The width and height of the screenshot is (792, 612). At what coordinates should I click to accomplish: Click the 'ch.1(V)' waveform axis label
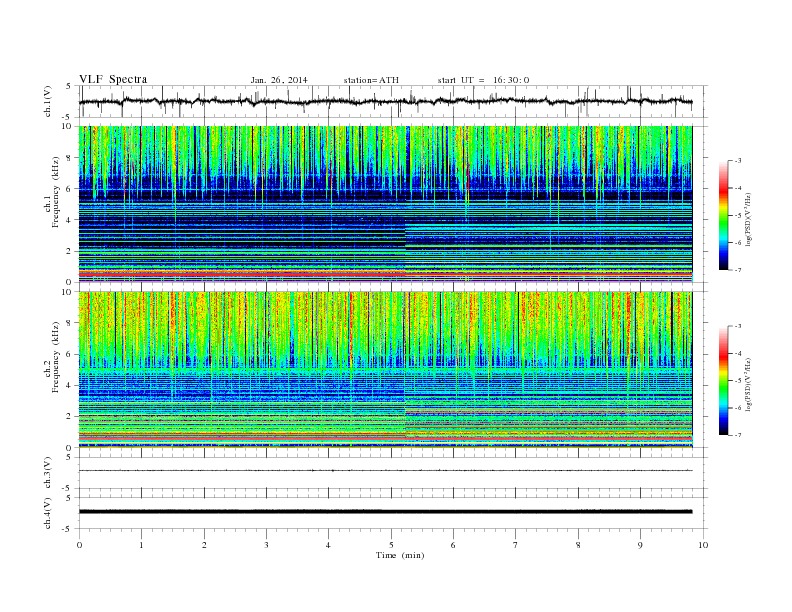tap(48, 101)
